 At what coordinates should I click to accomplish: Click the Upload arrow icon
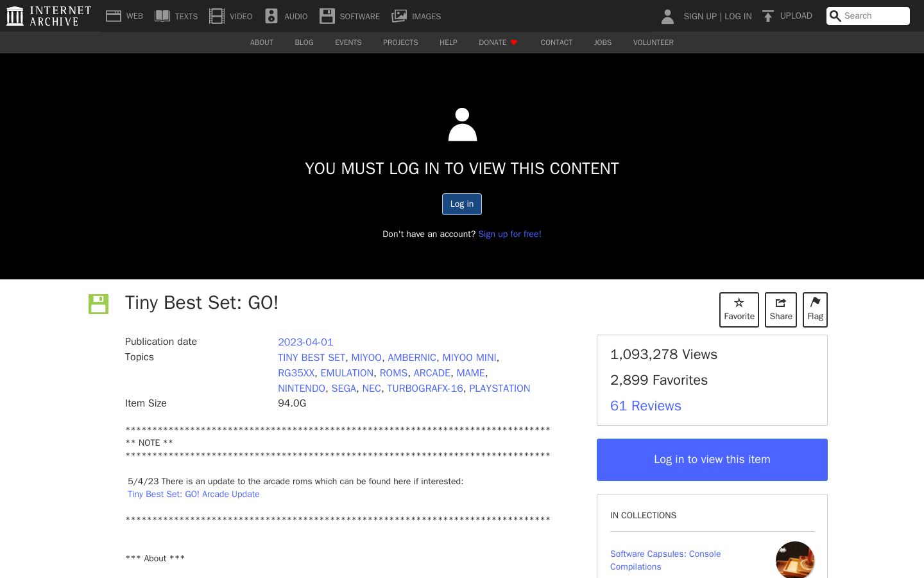tap(767, 16)
